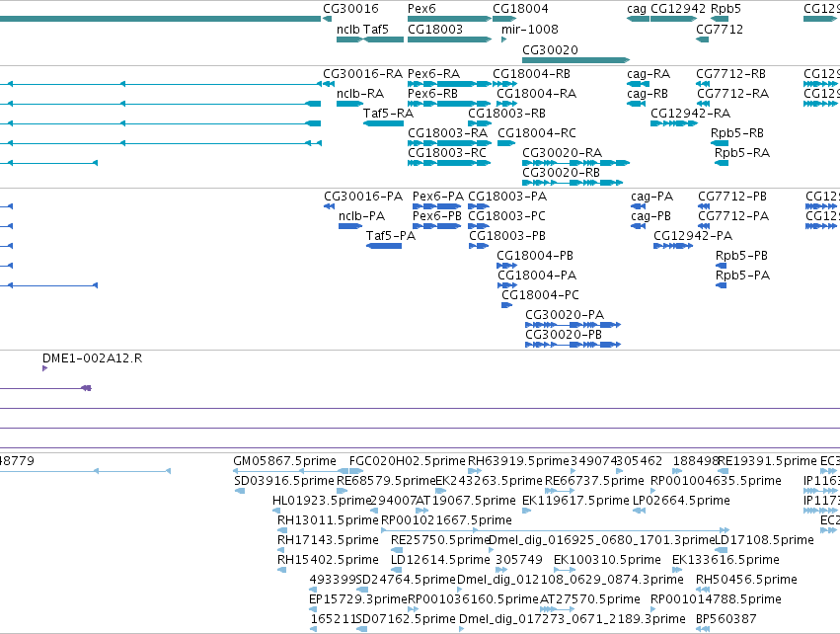Click the CG18003 gene label
840x634 pixels.
[435, 29]
